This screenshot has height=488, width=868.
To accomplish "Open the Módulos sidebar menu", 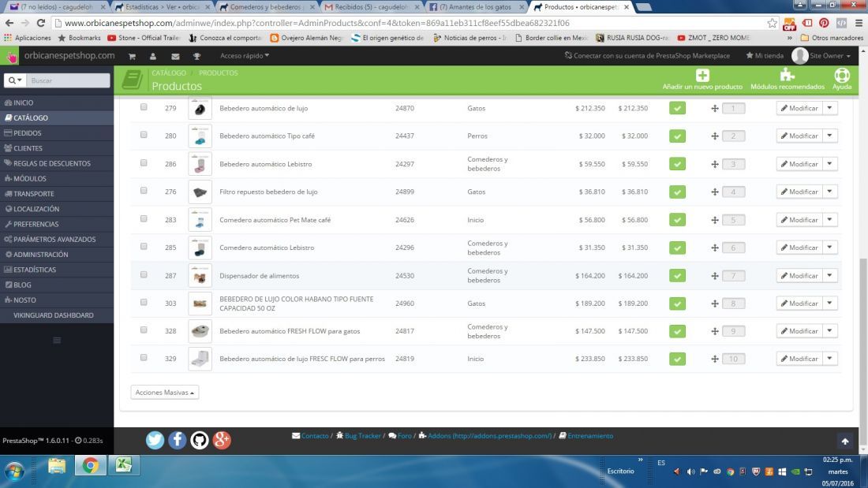I will [x=57, y=179].
